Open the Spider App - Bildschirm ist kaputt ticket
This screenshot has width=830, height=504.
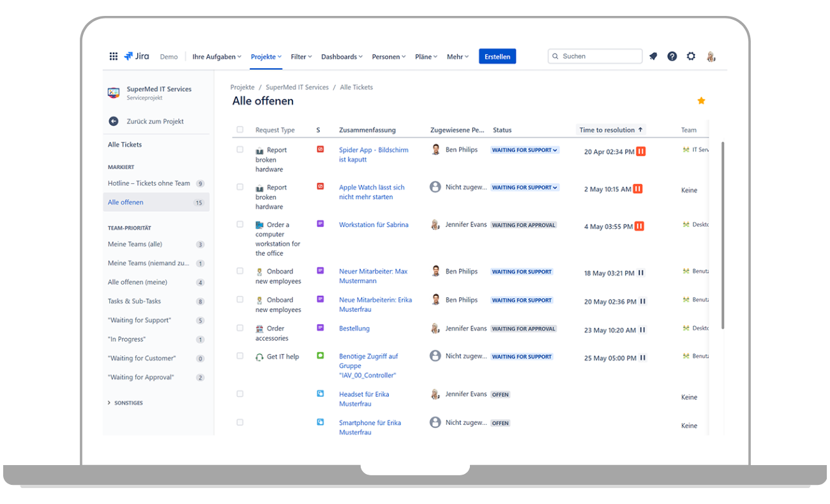point(373,154)
